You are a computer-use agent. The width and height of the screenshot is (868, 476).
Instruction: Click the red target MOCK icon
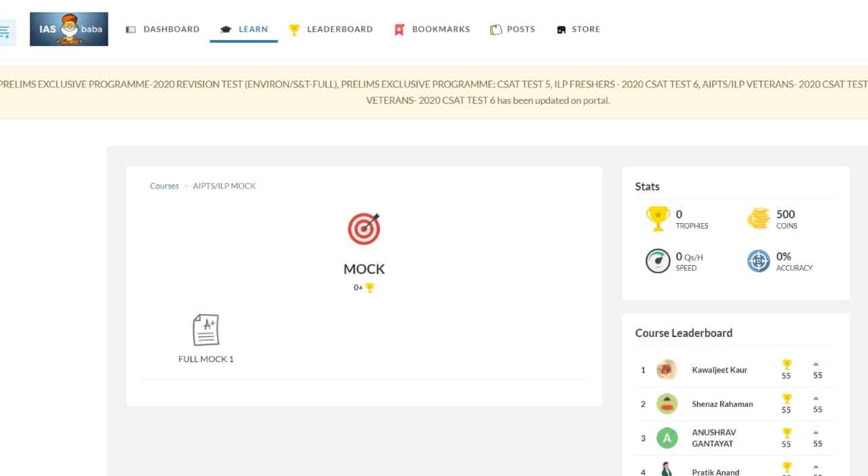364,229
